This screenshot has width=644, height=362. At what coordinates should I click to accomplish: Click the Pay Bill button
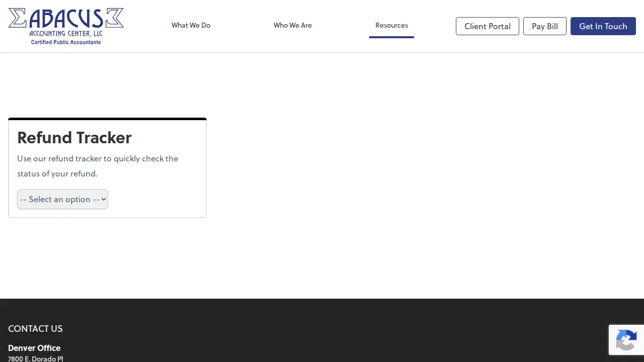point(545,26)
